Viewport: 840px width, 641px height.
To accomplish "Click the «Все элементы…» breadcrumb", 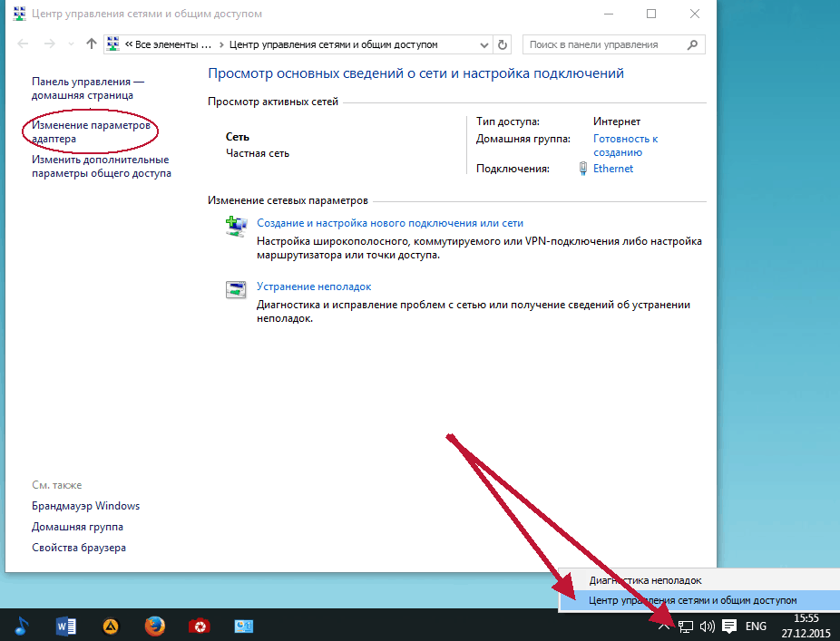I will pyautogui.click(x=173, y=44).
